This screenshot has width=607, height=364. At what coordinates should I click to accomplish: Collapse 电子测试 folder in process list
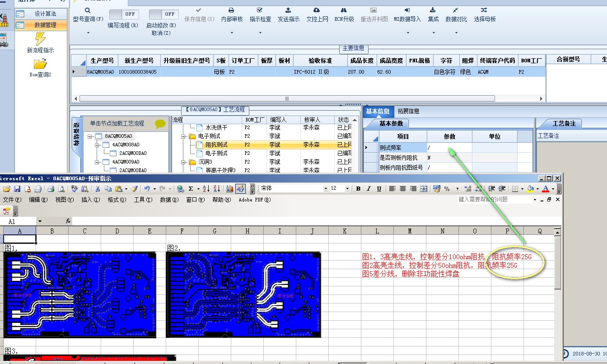point(184,136)
